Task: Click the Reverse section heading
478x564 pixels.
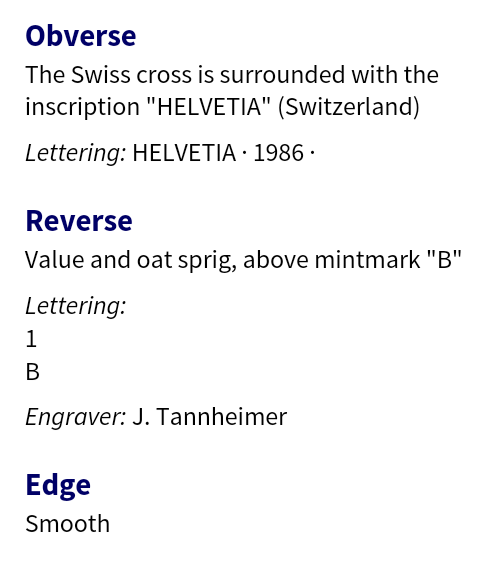Action: point(79,220)
